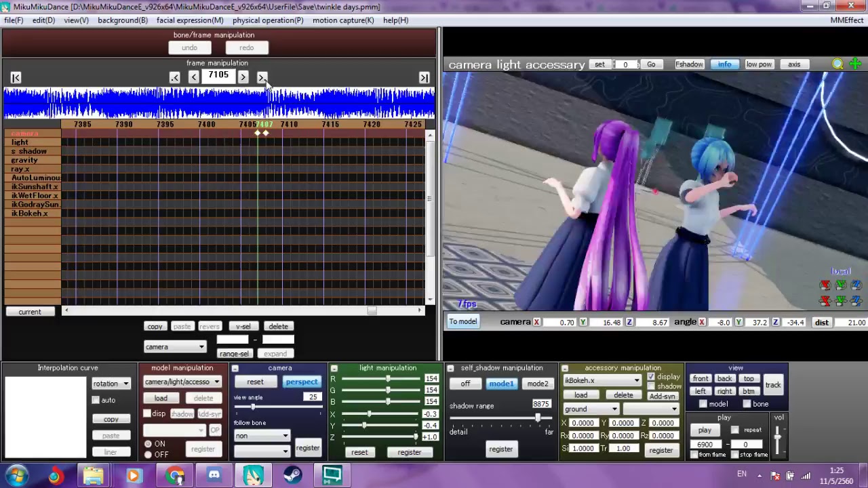Image resolution: width=868 pixels, height=488 pixels.
Task: Open the physical operation(P) menu
Action: (268, 20)
